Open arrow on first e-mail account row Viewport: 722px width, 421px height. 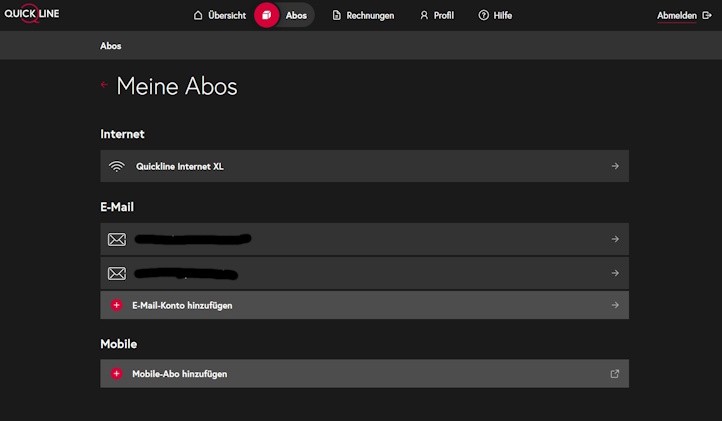click(615, 239)
